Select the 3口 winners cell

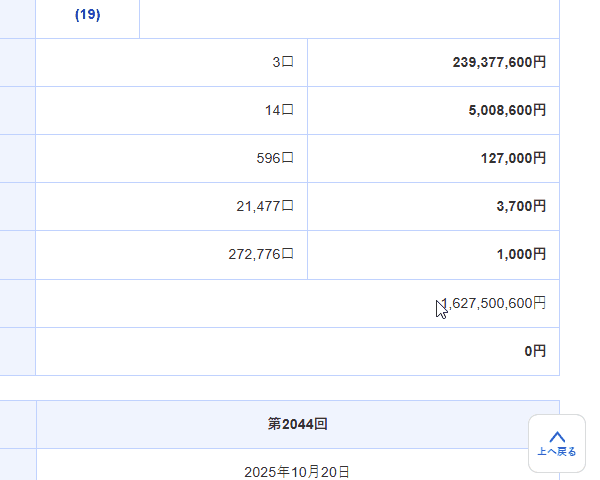283,62
